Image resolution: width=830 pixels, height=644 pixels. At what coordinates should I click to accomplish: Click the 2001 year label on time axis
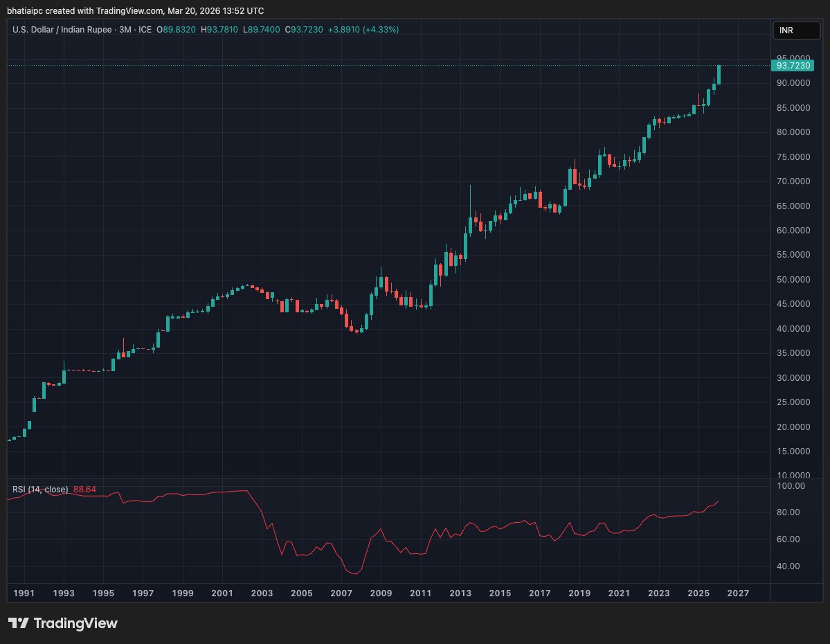coord(222,593)
